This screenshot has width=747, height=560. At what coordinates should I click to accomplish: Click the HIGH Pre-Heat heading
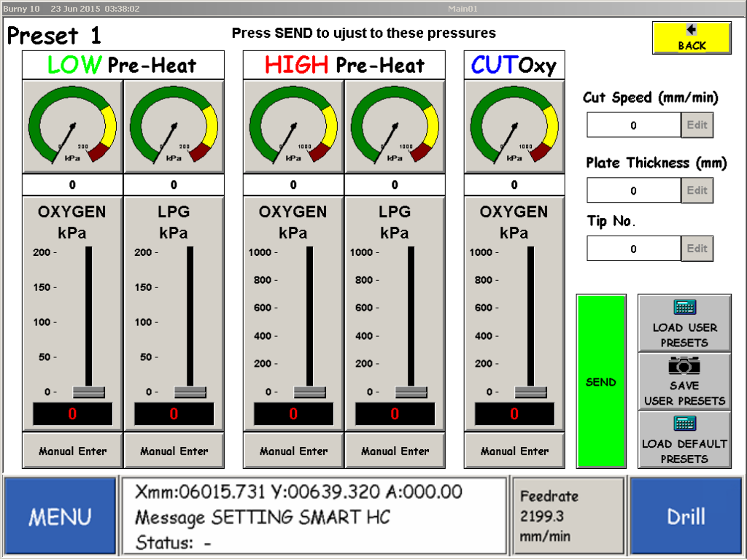344,65
